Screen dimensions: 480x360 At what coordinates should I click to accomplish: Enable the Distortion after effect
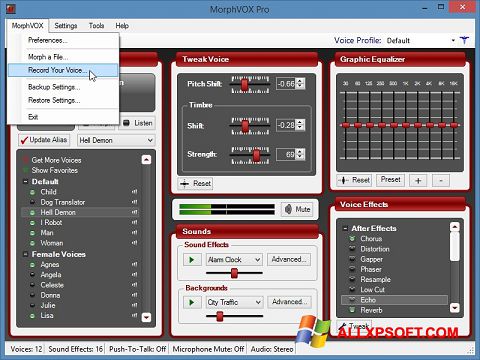pos(352,249)
